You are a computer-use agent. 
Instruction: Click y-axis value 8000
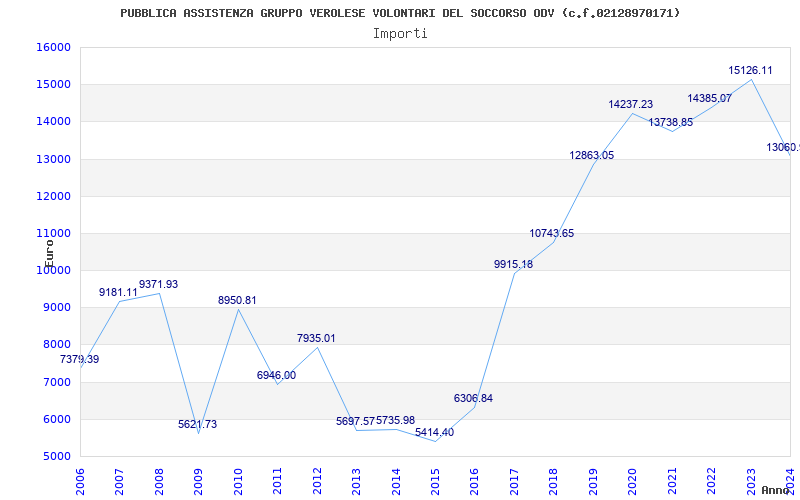point(56,345)
